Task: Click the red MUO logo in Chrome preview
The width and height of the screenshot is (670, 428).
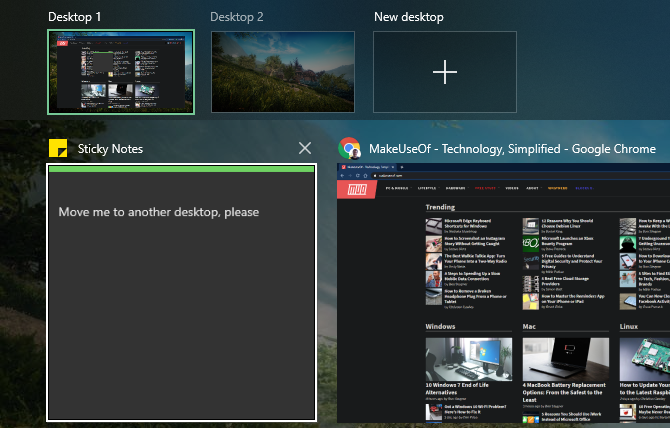Action: point(357,189)
